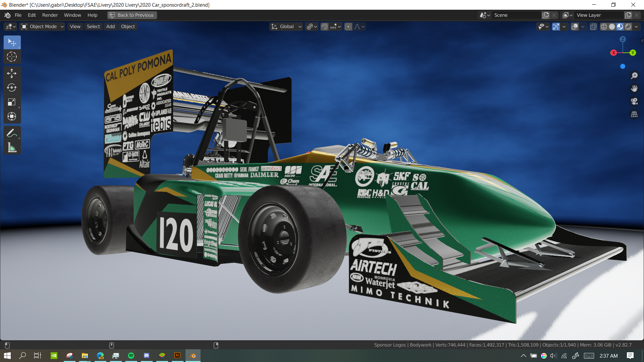Activate the Rotate tool
Image resolution: width=644 pixels, height=362 pixels.
coord(12,87)
